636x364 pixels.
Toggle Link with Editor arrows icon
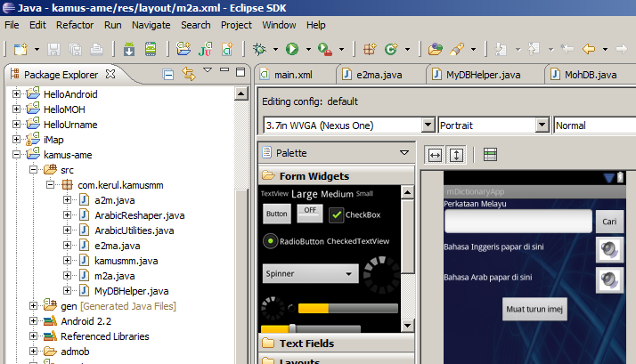tap(189, 74)
